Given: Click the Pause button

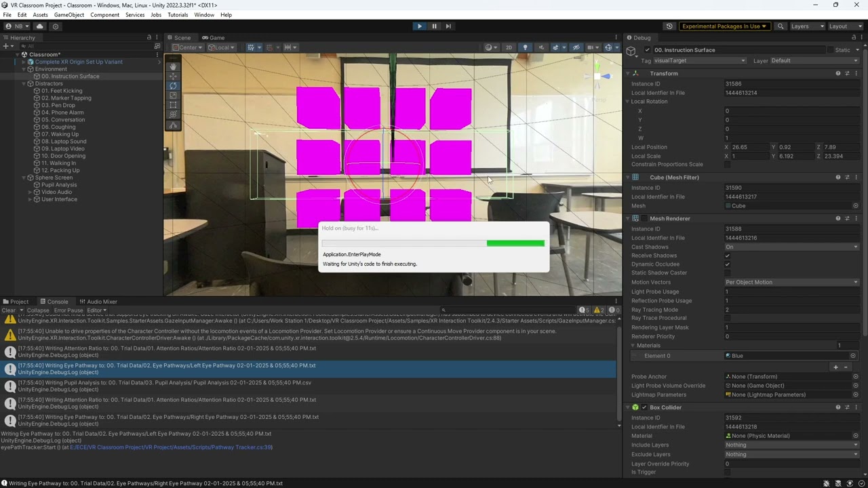Looking at the screenshot, I should [x=434, y=26].
